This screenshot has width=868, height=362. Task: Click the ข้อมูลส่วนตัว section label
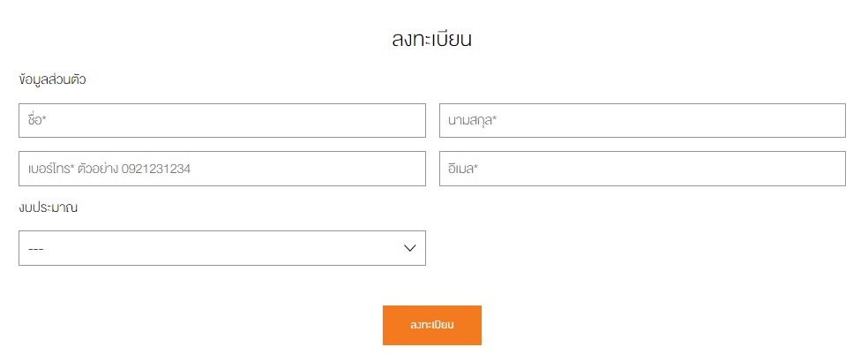tap(52, 79)
